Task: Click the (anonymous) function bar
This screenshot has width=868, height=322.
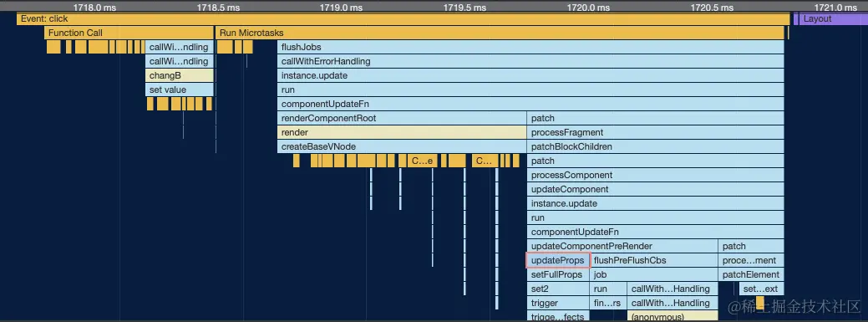Action: tap(672, 316)
